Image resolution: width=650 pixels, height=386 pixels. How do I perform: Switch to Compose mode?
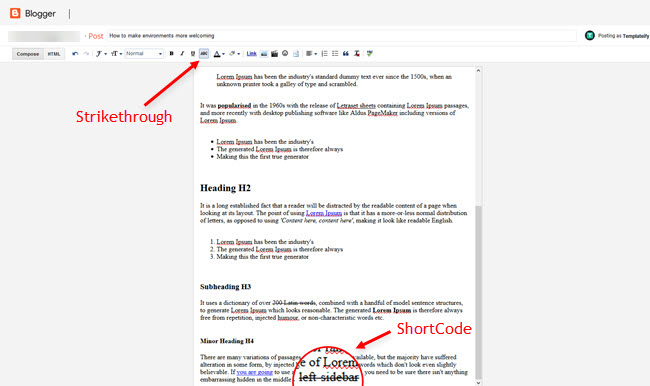coord(28,54)
